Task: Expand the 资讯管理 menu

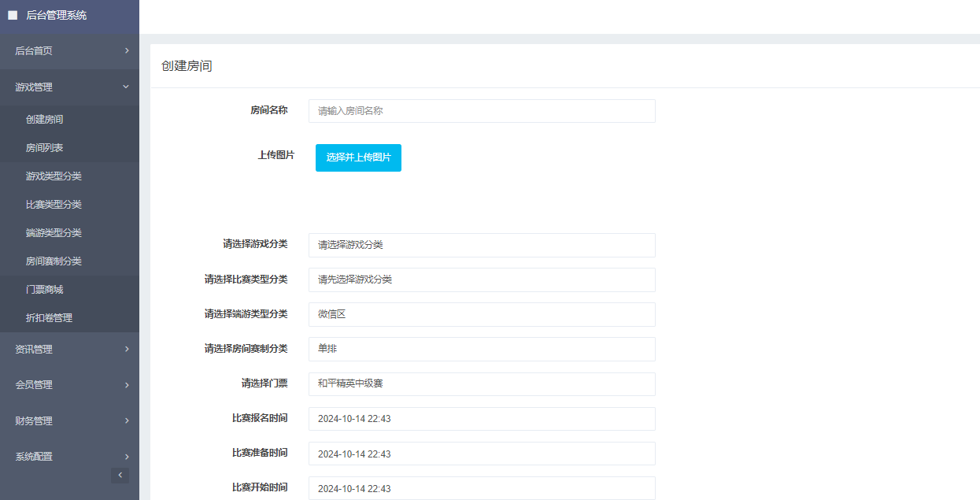Action: pos(69,350)
